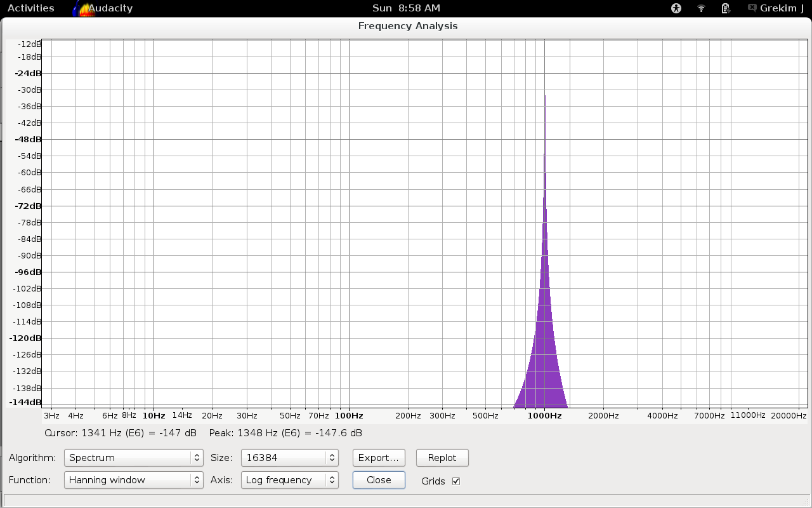Click the battery charging status icon
The image size is (812, 508).
coord(726,8)
